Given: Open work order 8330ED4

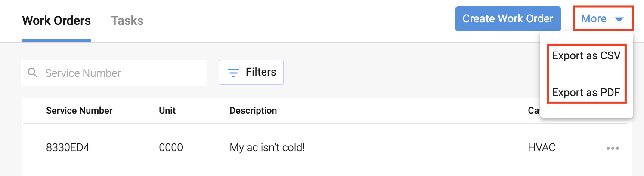Looking at the screenshot, I should [x=68, y=148].
